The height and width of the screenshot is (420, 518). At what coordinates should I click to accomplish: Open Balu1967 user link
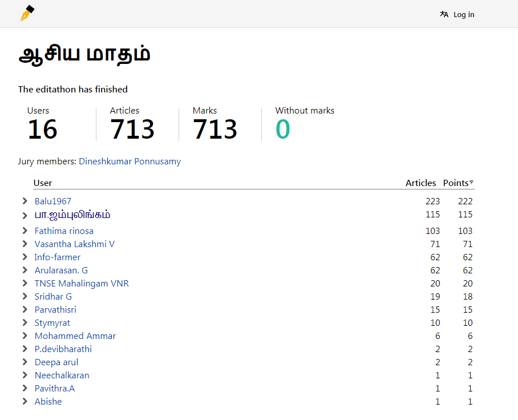tap(53, 201)
